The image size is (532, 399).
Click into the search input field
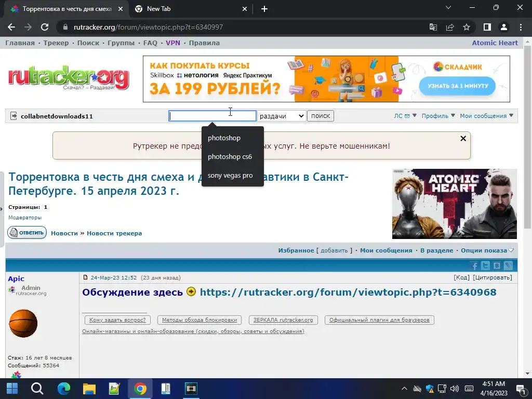click(x=212, y=116)
